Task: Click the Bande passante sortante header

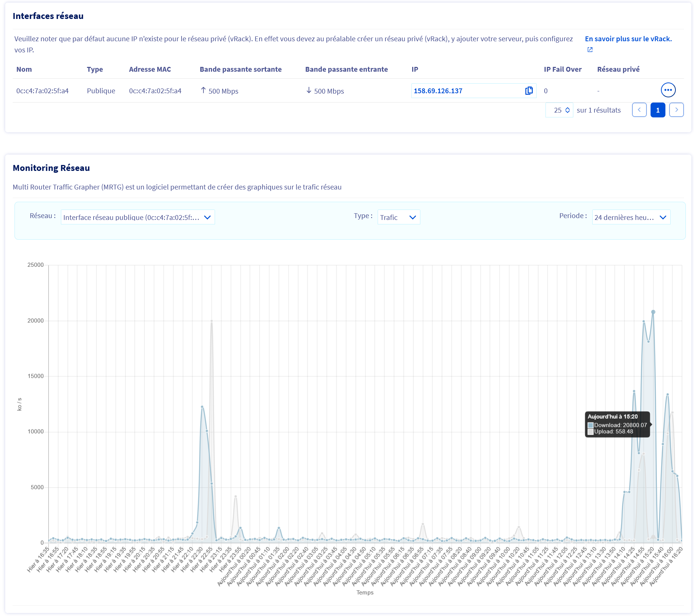Action: (241, 69)
